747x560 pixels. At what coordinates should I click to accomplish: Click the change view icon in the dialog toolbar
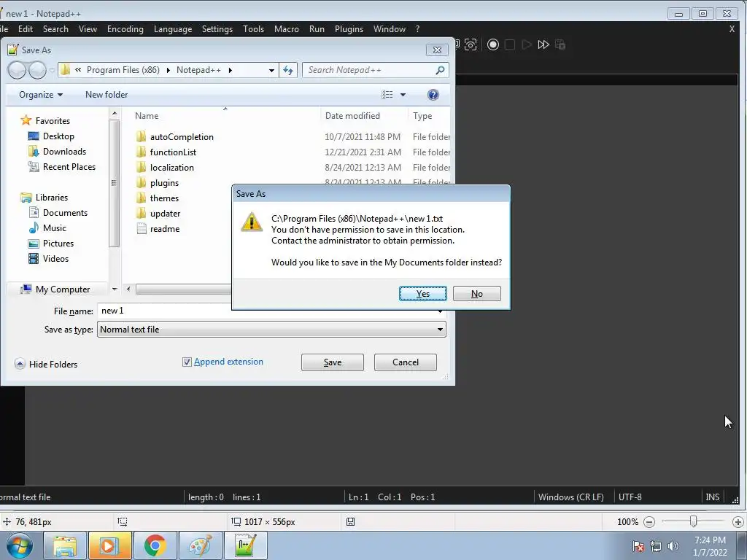pos(387,95)
